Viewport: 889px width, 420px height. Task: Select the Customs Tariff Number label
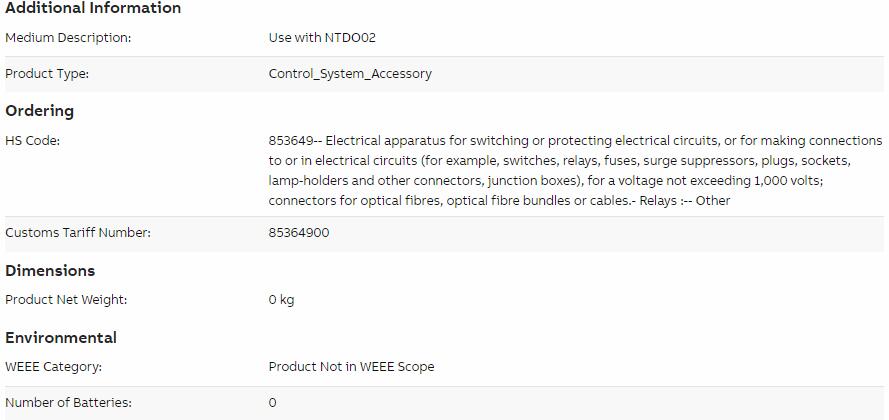78,233
